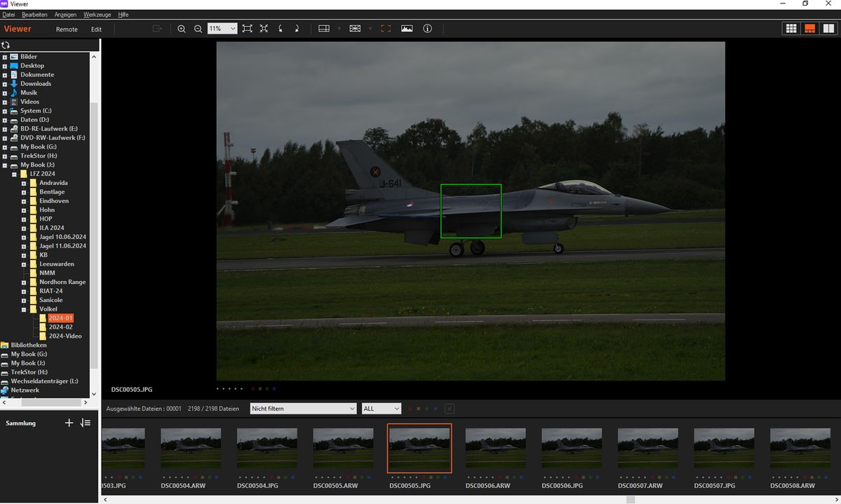Viewport: 841px width, 504px height.
Task: Open the histogram display icon
Action: (407, 29)
